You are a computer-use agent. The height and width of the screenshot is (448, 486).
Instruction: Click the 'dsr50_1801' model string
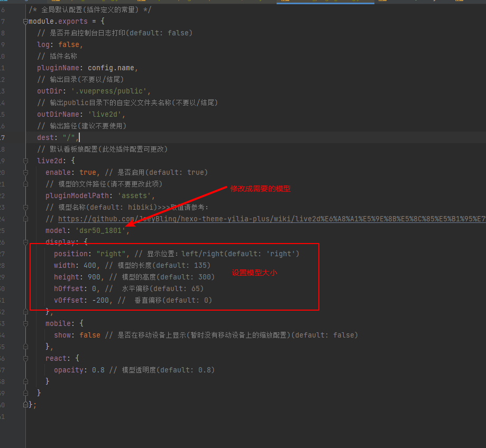click(x=100, y=231)
